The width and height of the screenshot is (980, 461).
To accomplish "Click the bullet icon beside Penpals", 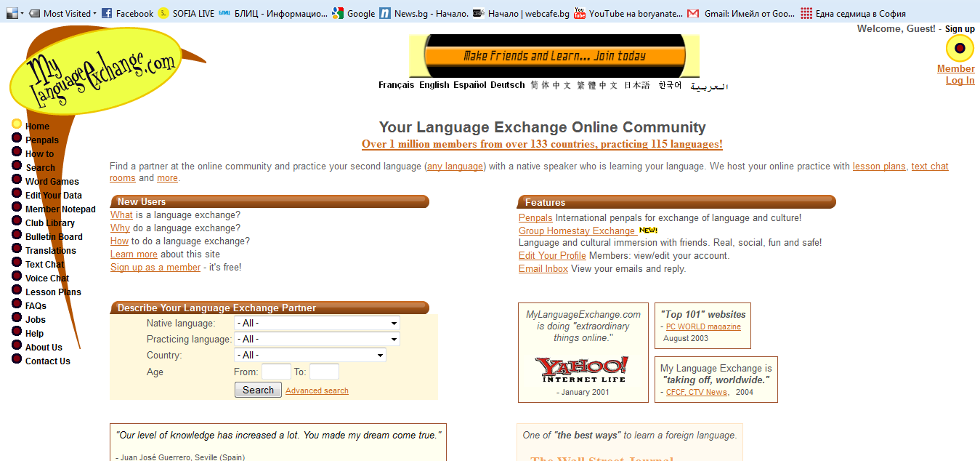I will 17,138.
